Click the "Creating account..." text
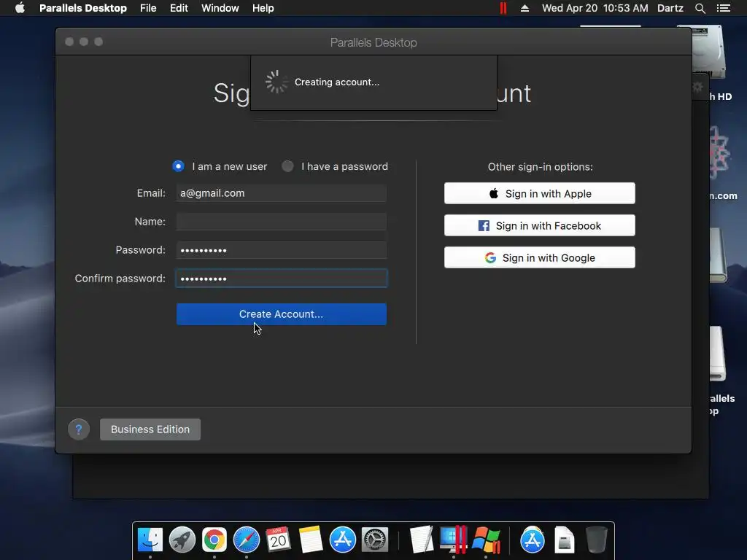 pyautogui.click(x=337, y=82)
